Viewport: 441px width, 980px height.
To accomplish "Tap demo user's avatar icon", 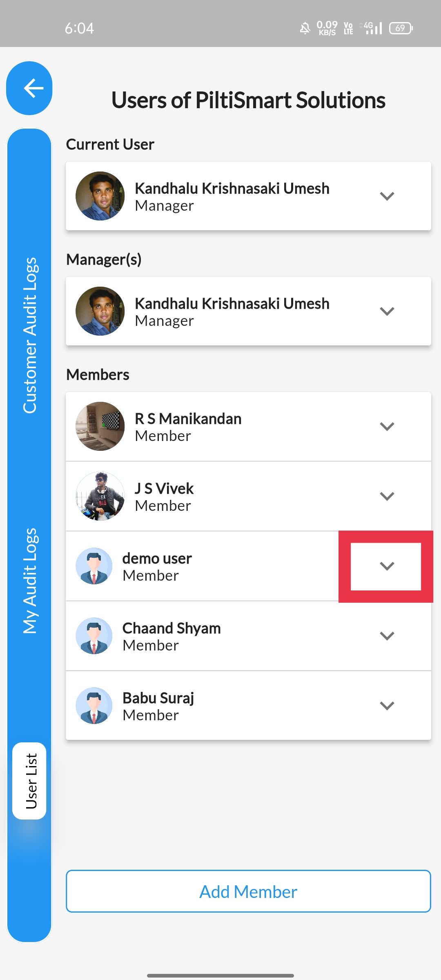I will pyautogui.click(x=94, y=566).
